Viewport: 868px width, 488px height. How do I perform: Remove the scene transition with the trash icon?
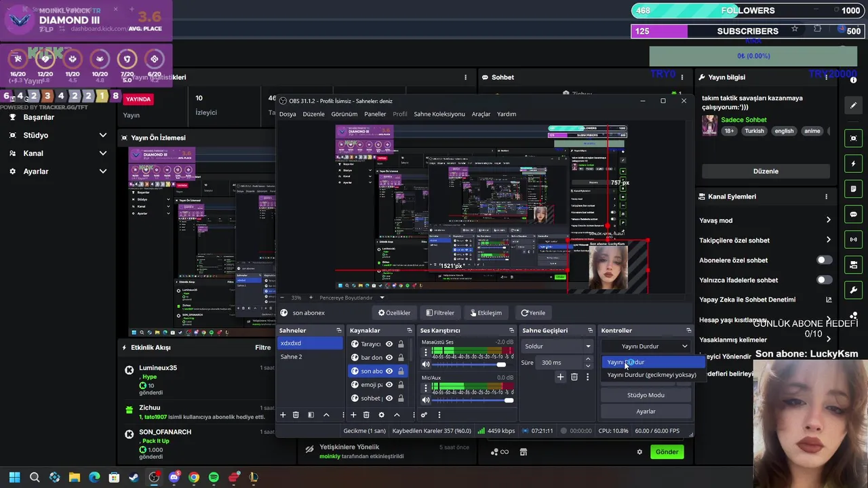pos(574,377)
